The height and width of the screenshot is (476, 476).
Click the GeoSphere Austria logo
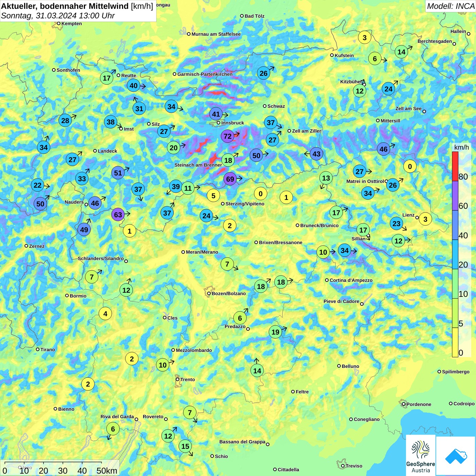point(421,456)
